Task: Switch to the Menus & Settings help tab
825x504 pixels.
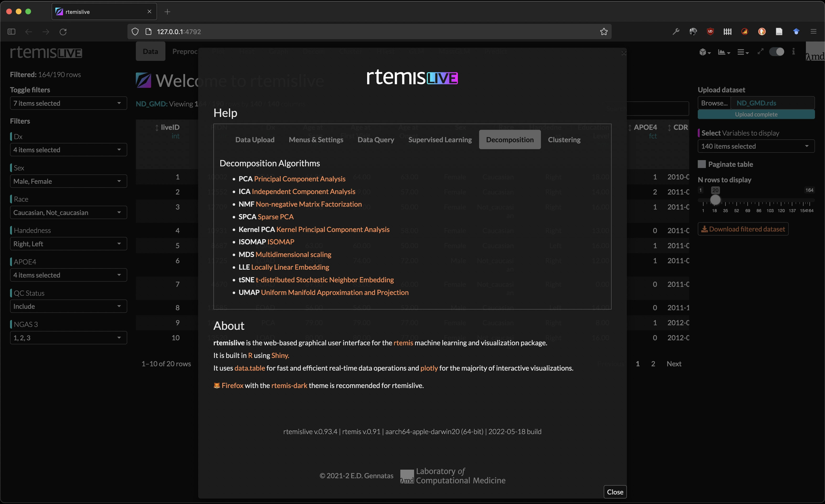Action: (316, 140)
